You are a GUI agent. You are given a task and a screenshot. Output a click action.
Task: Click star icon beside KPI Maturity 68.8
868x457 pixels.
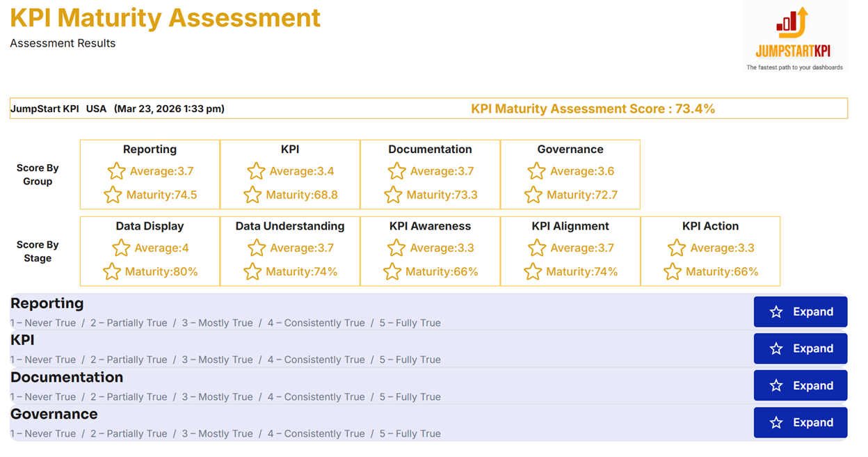coord(252,195)
